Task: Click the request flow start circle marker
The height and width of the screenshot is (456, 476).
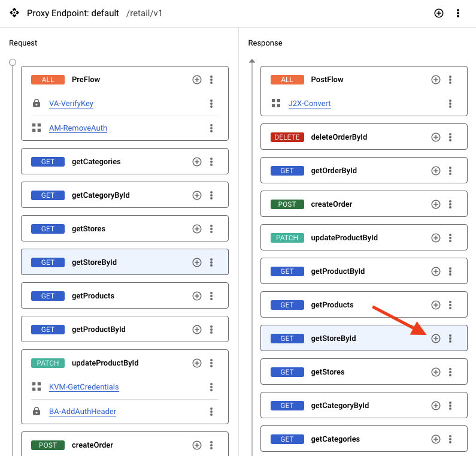Action: [13, 62]
